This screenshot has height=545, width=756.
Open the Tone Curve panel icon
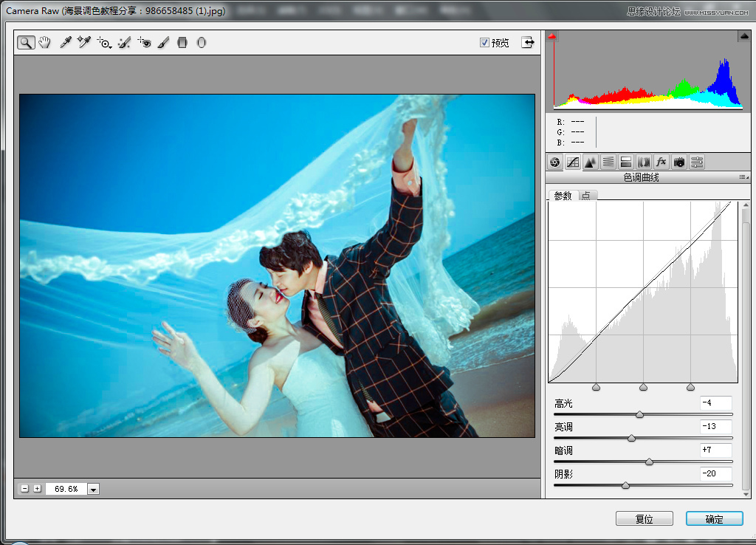pos(573,162)
